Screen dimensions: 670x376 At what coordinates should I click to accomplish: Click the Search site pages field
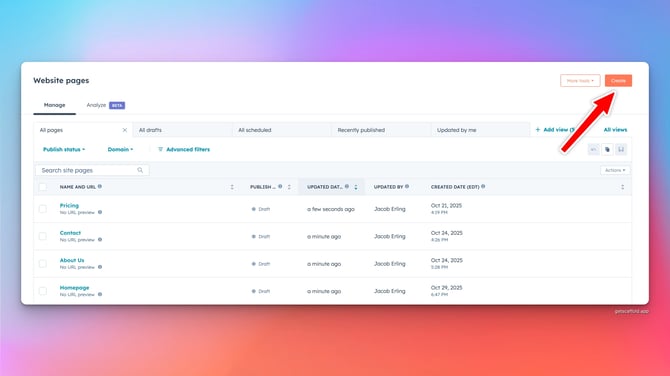92,170
